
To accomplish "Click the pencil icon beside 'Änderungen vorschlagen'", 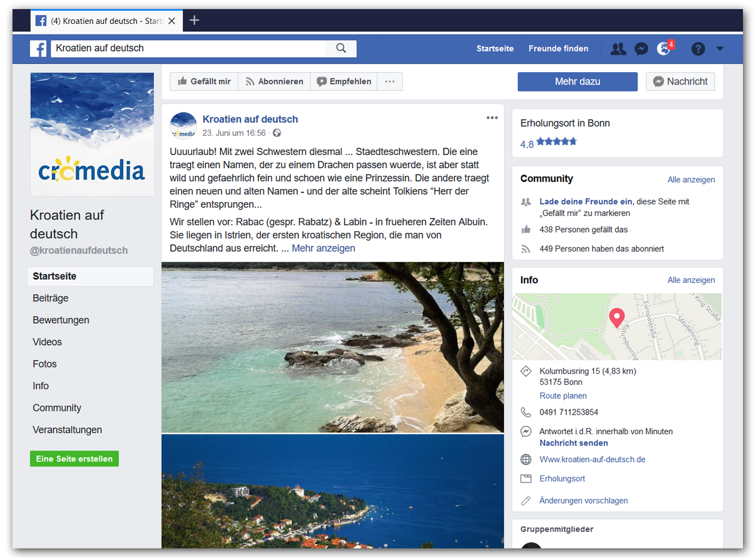I will click(x=526, y=501).
